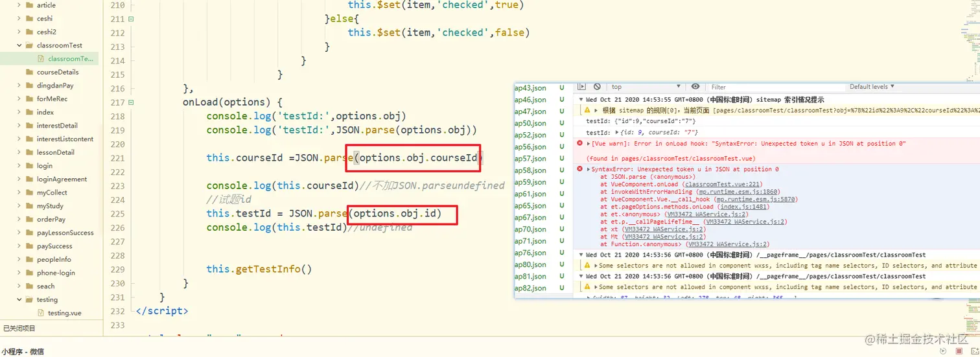Click the yellow warning icon on sitemap message

pos(588,111)
